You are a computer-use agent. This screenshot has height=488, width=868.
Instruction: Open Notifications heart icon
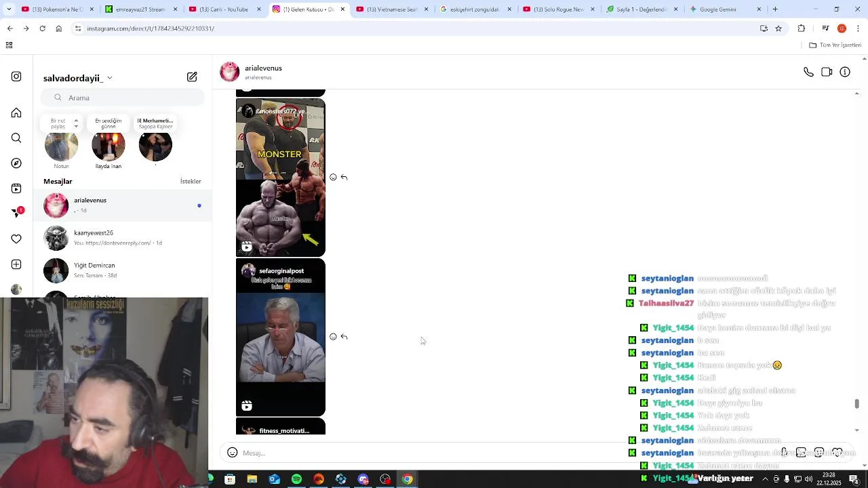tap(16, 239)
